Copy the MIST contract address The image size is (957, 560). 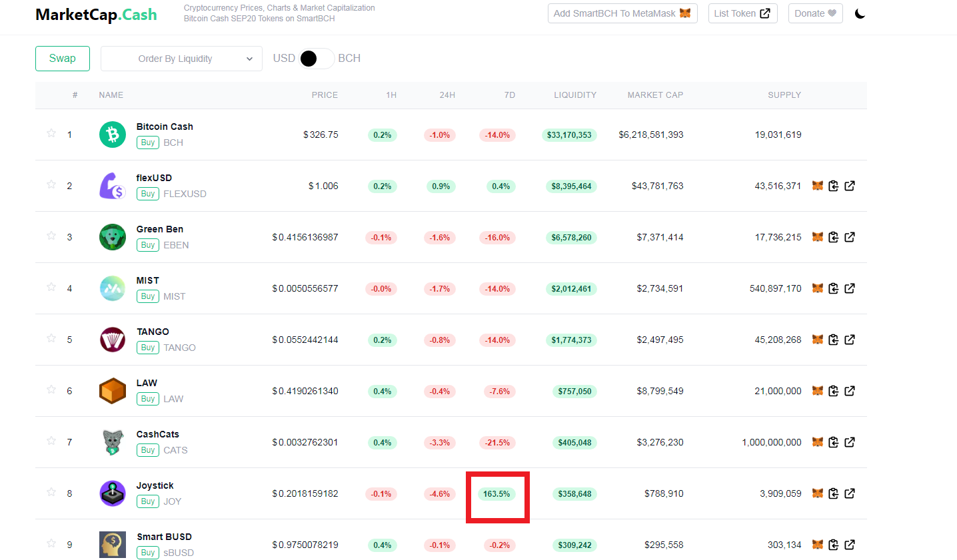point(834,288)
